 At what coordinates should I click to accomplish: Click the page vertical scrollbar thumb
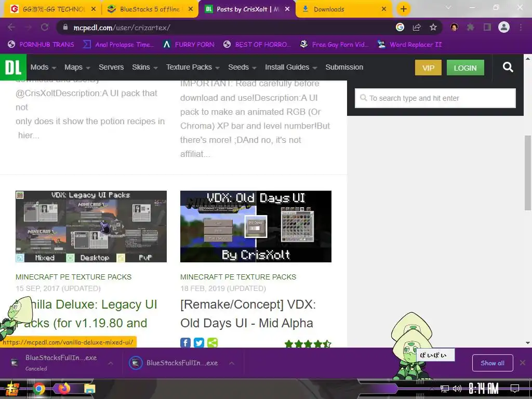point(528,173)
